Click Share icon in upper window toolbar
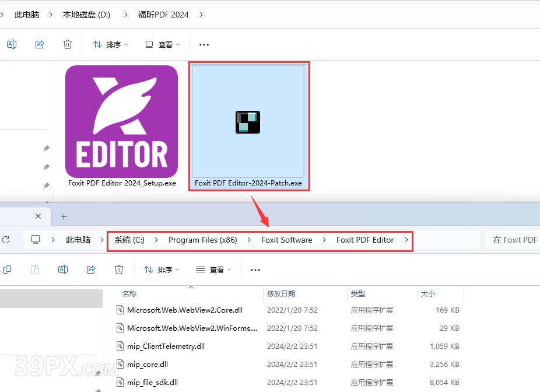This screenshot has height=392, width=540. (40, 44)
